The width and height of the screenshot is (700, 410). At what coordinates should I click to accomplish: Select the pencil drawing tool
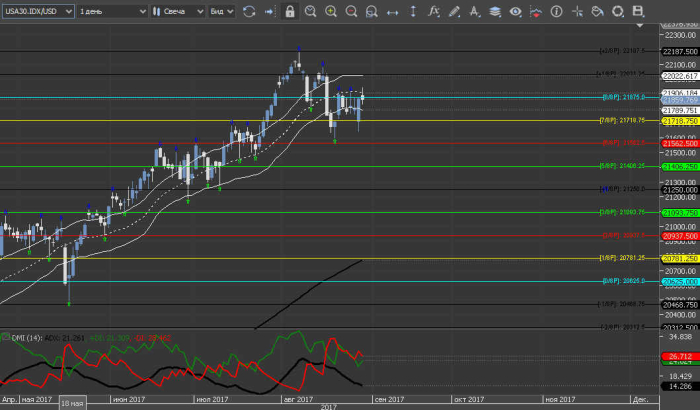tap(454, 12)
